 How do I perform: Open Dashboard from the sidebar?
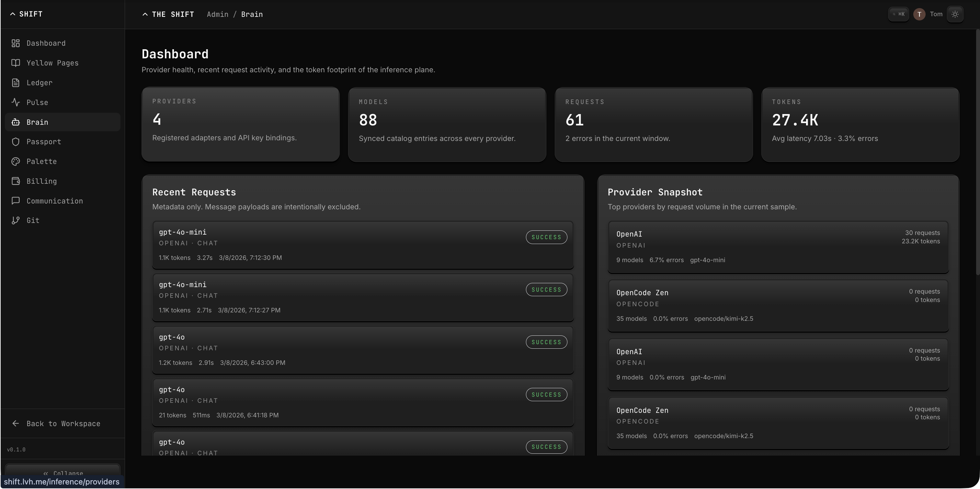(x=46, y=43)
